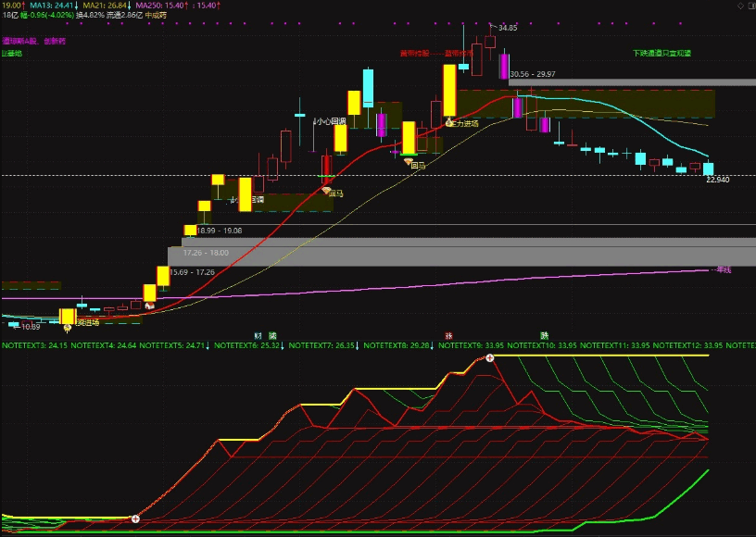Image resolution: width=756 pixels, height=537 pixels.
Task: Click the NOTETEXT9: 33.95 value
Action: click(x=471, y=345)
